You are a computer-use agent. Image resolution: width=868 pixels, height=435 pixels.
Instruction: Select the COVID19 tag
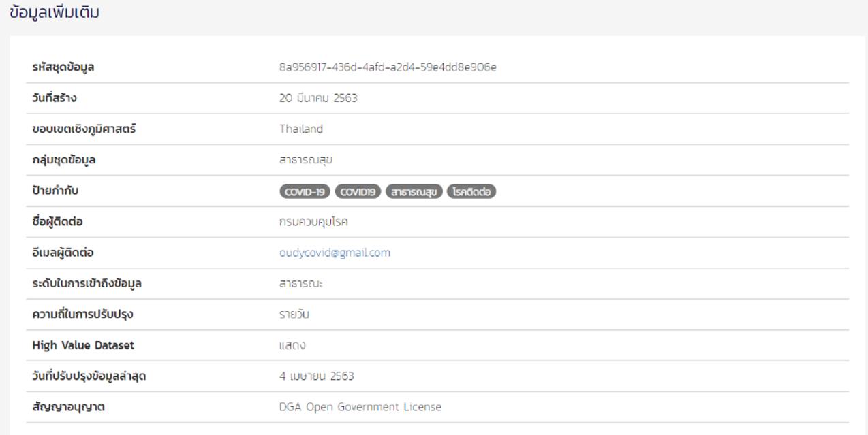(x=358, y=191)
